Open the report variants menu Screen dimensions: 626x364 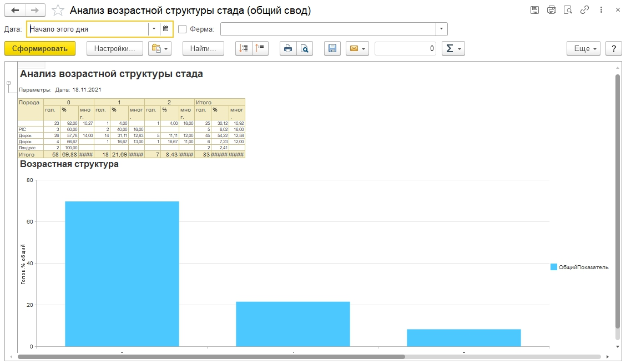click(159, 49)
